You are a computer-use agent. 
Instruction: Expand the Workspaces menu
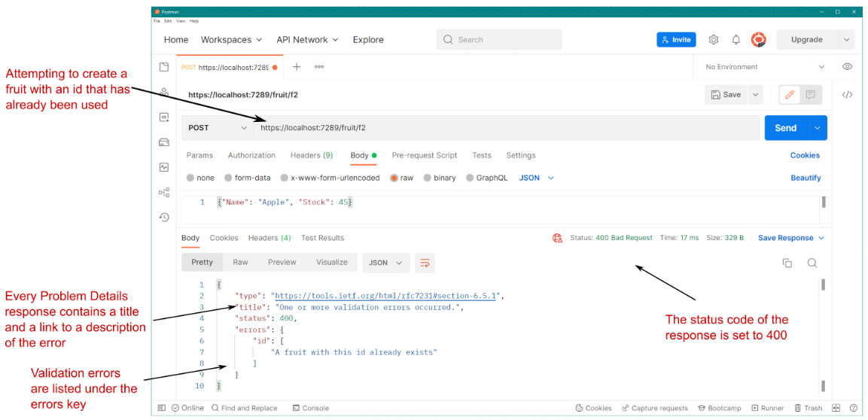[231, 40]
